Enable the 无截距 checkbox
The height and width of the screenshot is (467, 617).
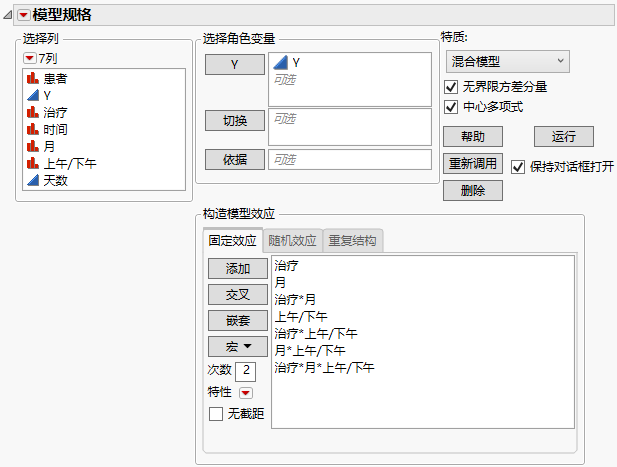coord(215,413)
